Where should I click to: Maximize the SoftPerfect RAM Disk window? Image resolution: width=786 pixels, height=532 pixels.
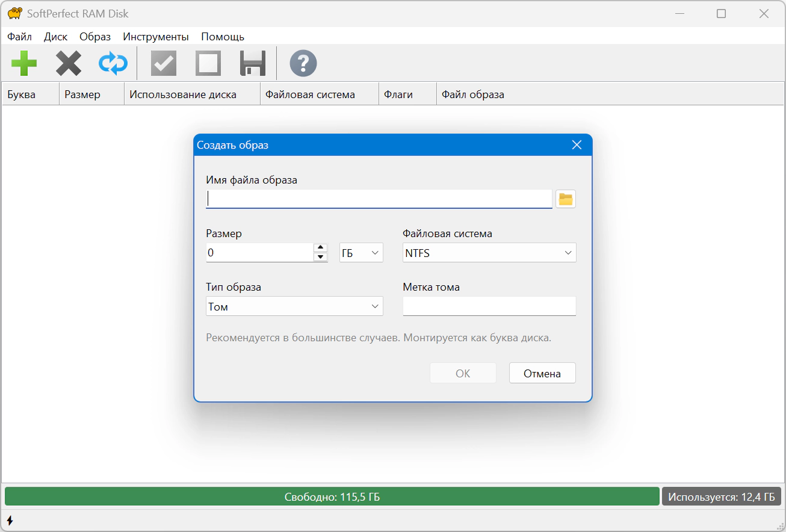pos(721,14)
